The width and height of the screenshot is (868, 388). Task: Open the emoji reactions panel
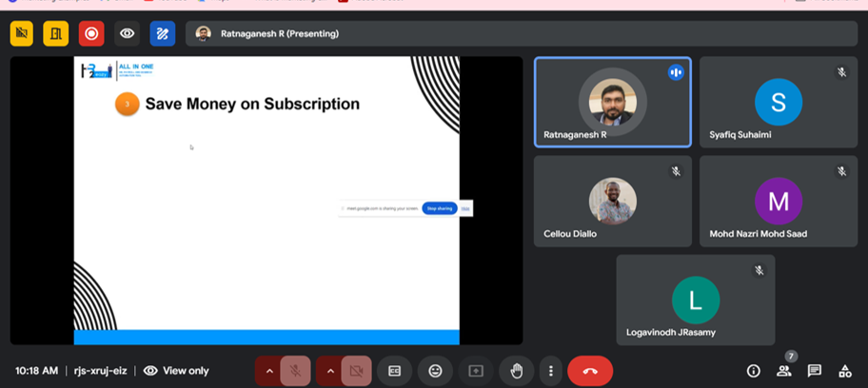click(x=435, y=371)
